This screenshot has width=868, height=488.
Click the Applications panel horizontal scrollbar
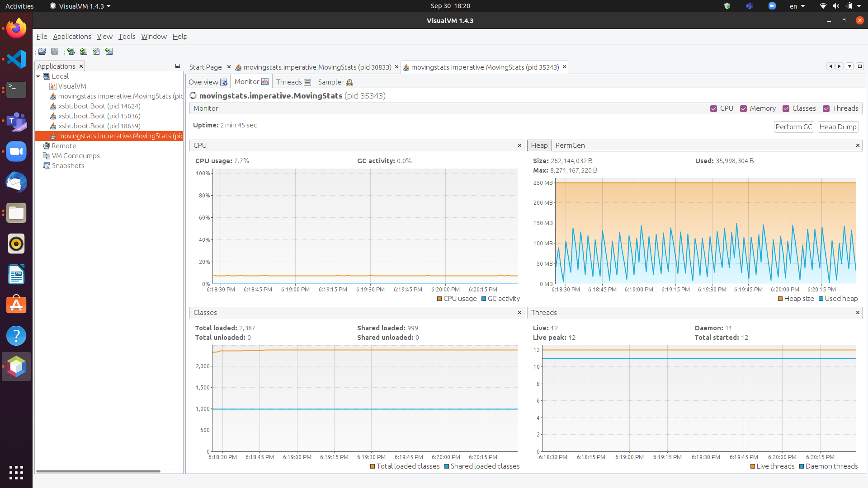tap(98, 471)
